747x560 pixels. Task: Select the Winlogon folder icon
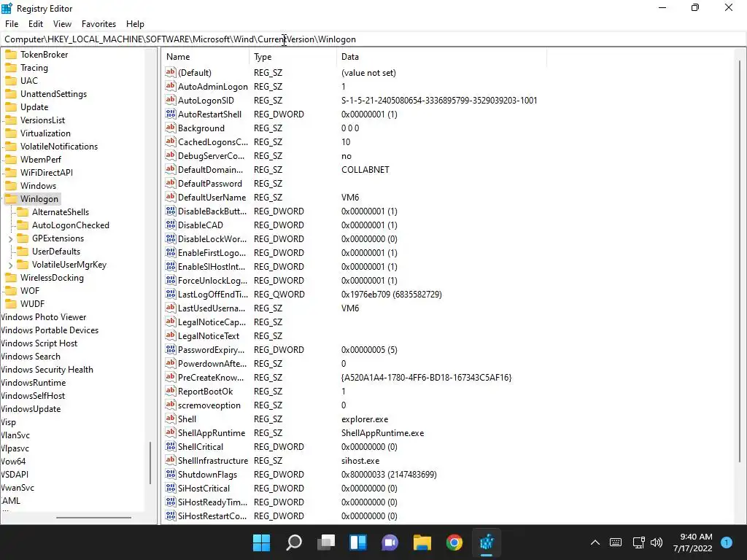11,198
